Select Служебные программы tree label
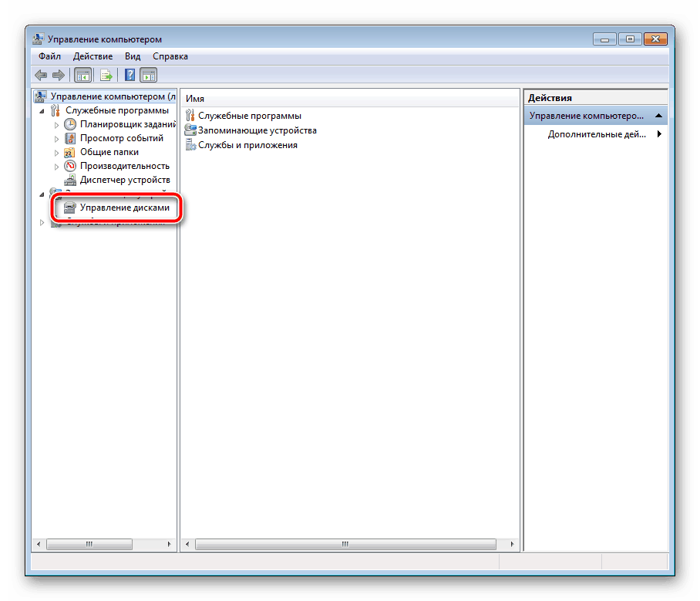The image size is (700, 601). [x=117, y=110]
